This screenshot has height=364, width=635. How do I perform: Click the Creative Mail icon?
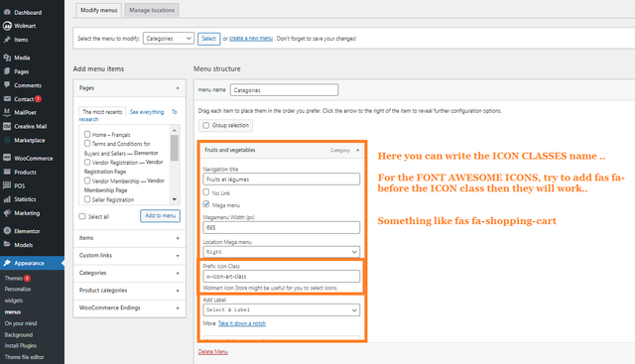point(7,126)
